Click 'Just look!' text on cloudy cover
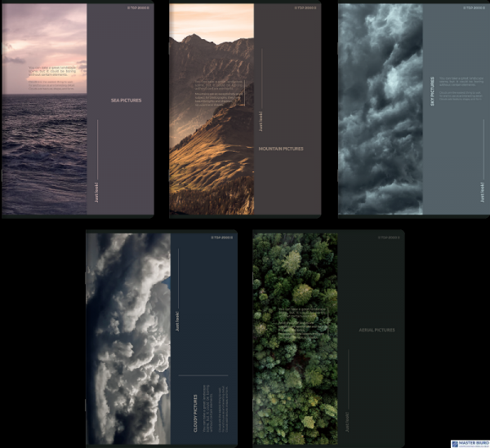This screenshot has width=490, height=448. coord(177,322)
